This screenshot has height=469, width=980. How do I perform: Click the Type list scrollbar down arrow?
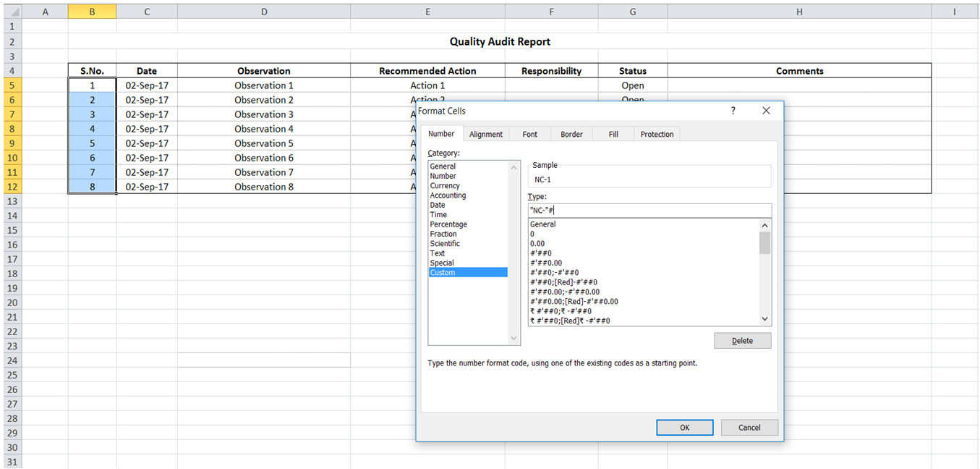point(764,318)
